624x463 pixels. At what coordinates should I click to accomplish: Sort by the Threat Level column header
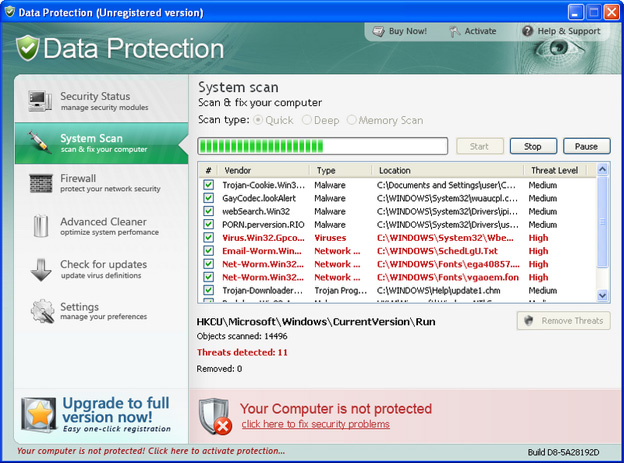[x=555, y=170]
